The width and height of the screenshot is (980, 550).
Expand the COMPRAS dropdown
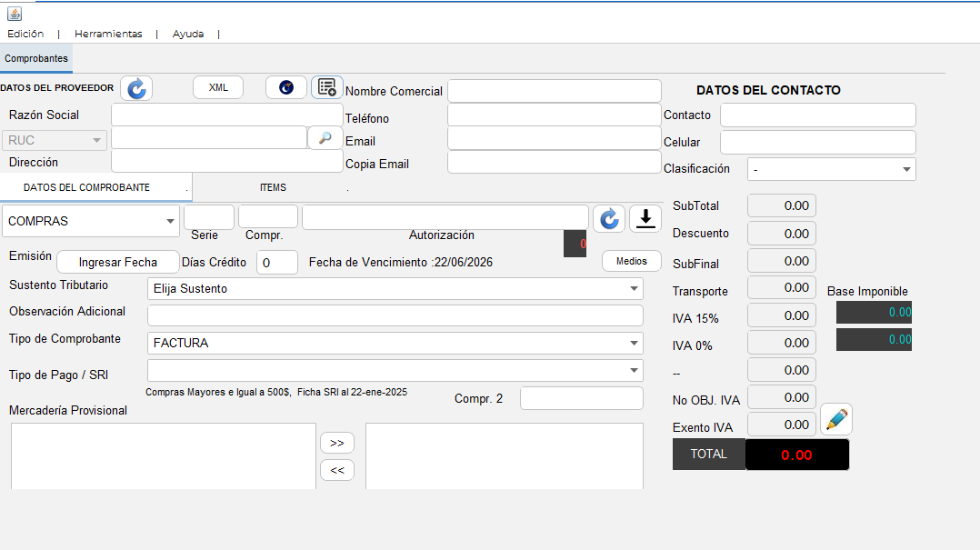(91, 221)
